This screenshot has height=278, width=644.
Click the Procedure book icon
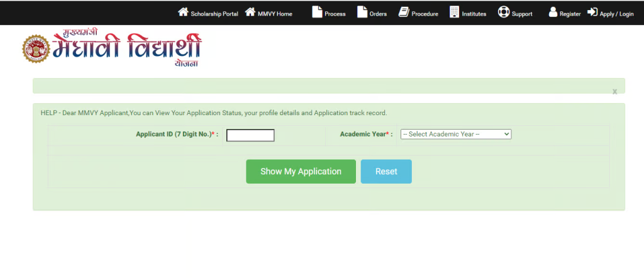[x=404, y=13]
